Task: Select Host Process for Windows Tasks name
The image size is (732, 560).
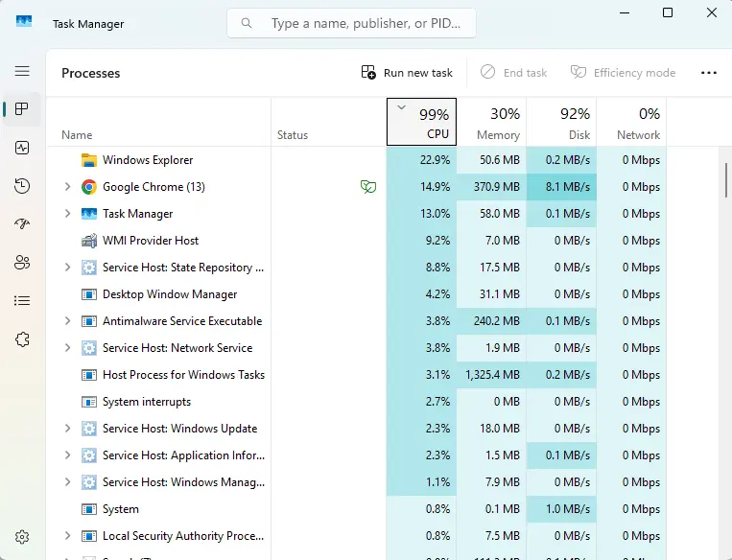Action: [x=183, y=375]
